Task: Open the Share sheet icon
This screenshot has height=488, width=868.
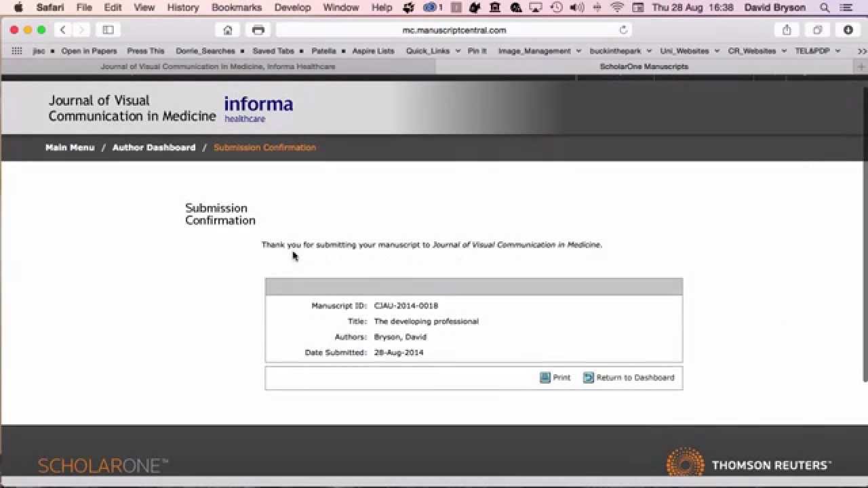Action: pos(787,30)
